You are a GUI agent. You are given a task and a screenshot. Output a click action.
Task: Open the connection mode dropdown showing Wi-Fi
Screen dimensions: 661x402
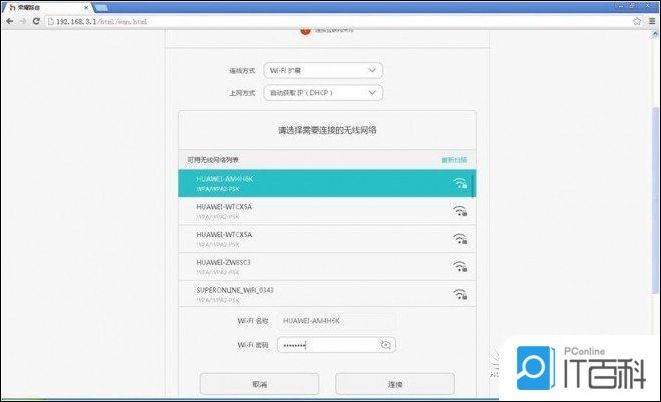323,70
